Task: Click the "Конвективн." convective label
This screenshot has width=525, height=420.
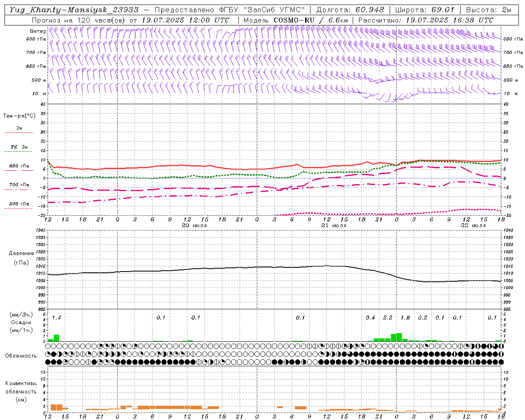Action: tap(21, 383)
